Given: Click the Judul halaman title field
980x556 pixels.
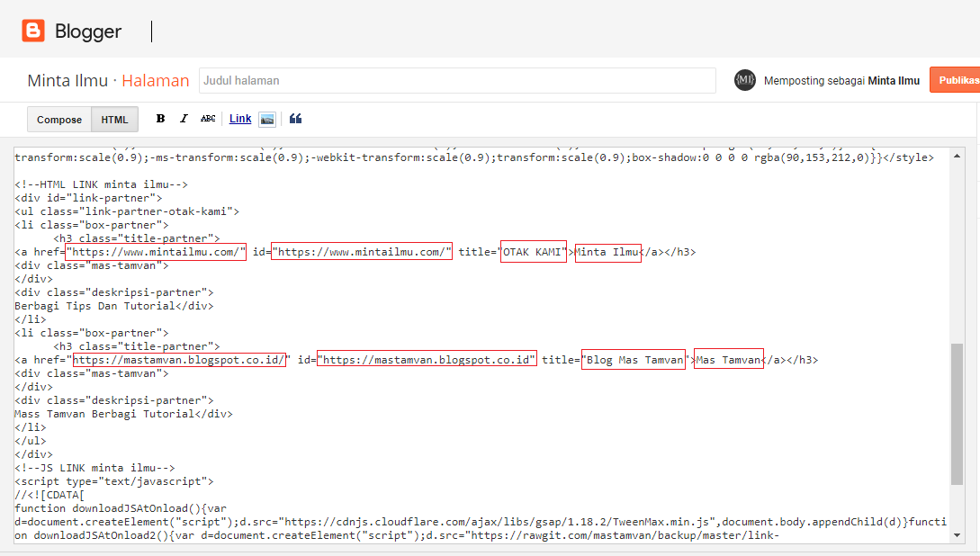Looking at the screenshot, I should (457, 81).
